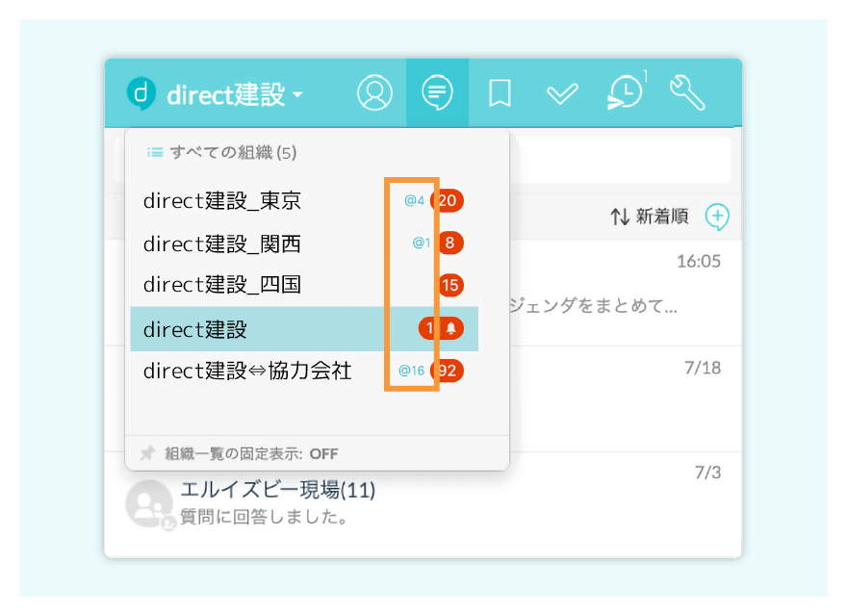Open the エルイズビー現場(11) talk

click(x=423, y=504)
